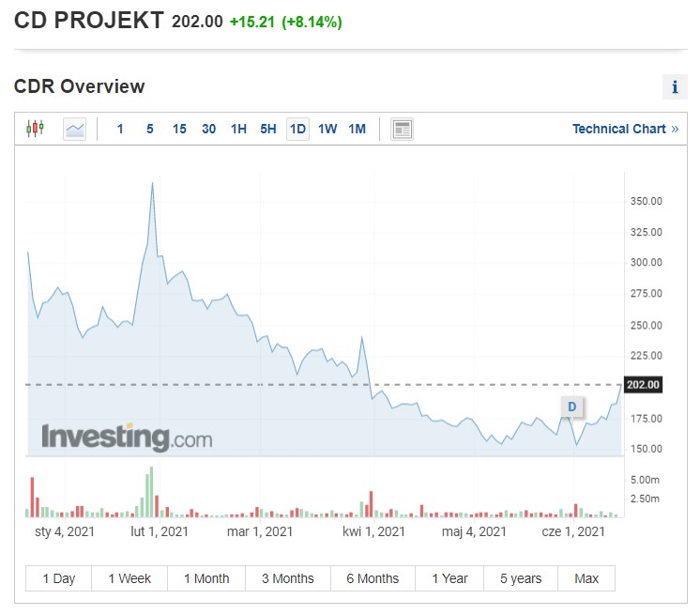Screen dimensions: 700x615
Task: Click the dividend 'D' marker on chart
Action: click(x=571, y=407)
